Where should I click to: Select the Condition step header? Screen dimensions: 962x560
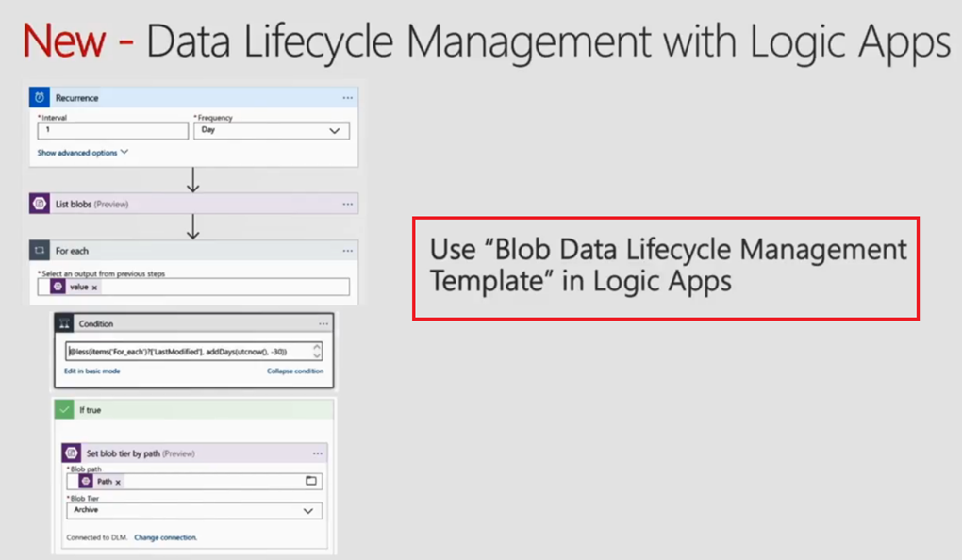(x=194, y=323)
